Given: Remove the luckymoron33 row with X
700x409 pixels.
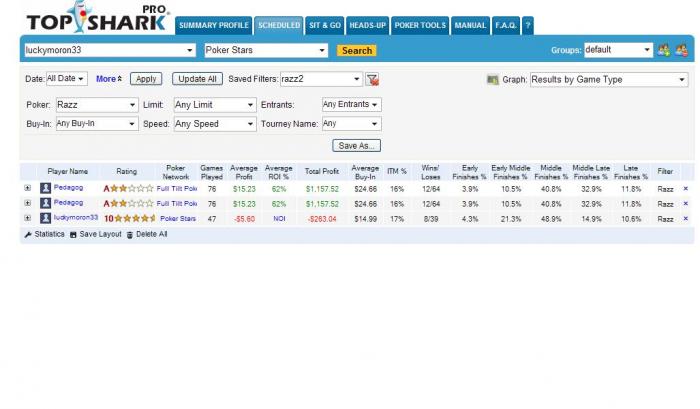Looking at the screenshot, I should tap(686, 219).
